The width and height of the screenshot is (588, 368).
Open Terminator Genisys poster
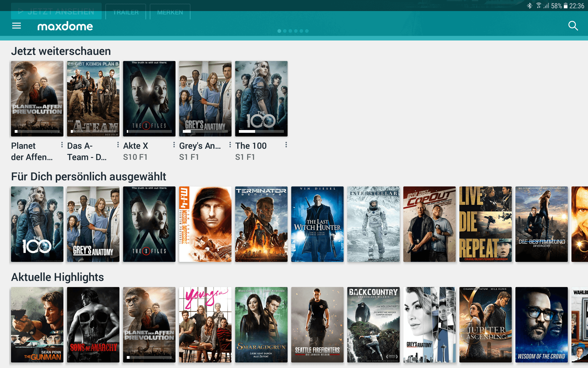(261, 224)
